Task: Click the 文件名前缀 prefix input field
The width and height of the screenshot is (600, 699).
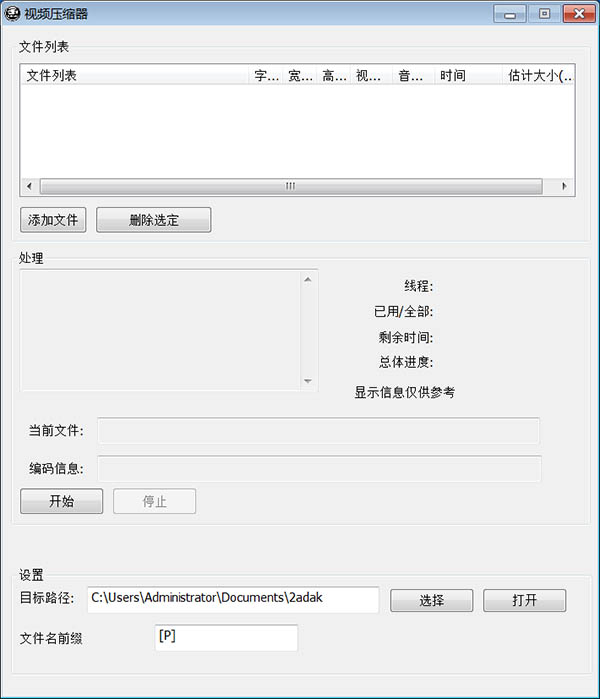Action: [x=226, y=637]
